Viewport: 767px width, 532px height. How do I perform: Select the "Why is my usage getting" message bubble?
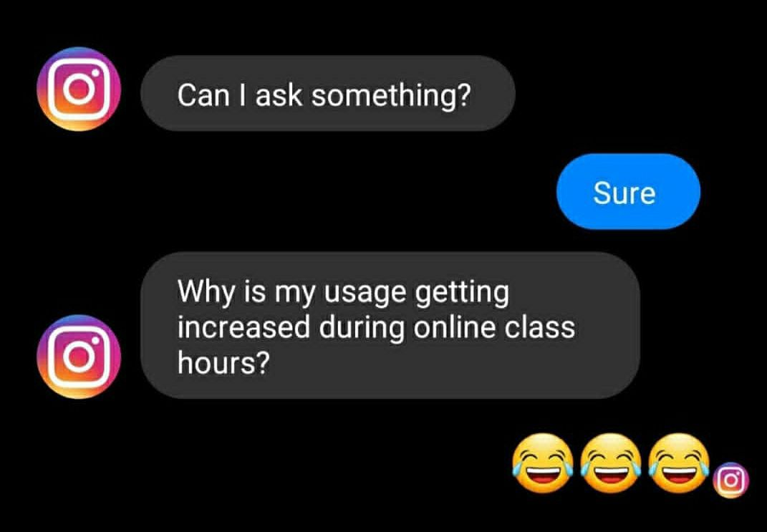pos(390,325)
